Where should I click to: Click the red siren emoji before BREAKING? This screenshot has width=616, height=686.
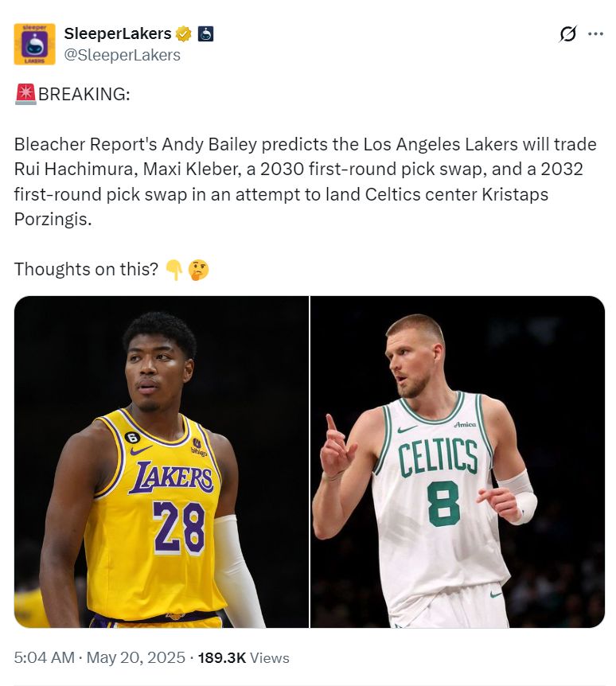click(x=25, y=94)
